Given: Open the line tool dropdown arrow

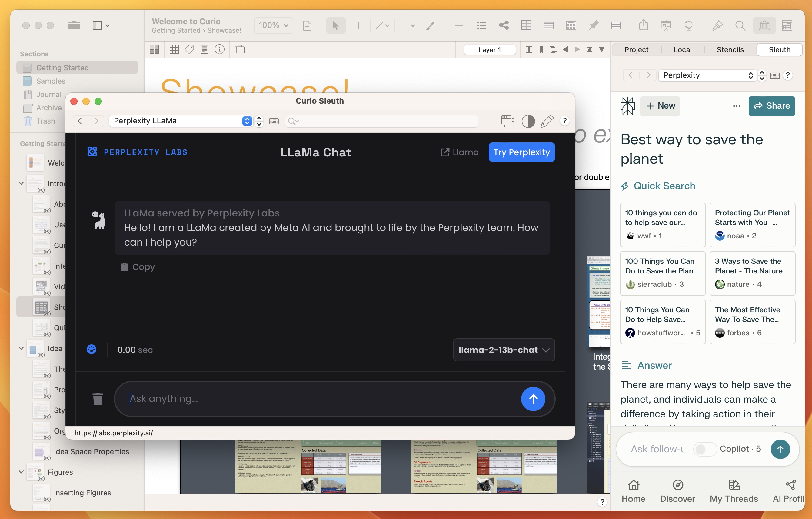Looking at the screenshot, I should (387, 25).
